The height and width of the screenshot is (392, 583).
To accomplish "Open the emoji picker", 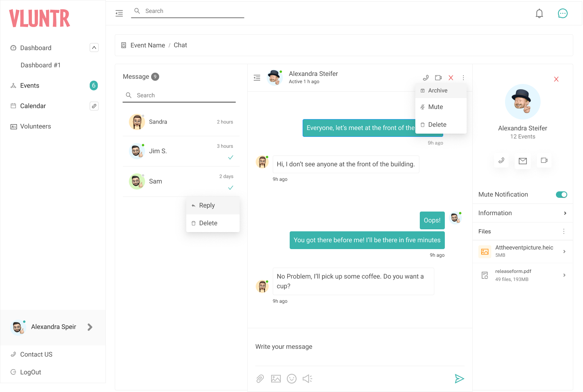I will [x=292, y=379].
